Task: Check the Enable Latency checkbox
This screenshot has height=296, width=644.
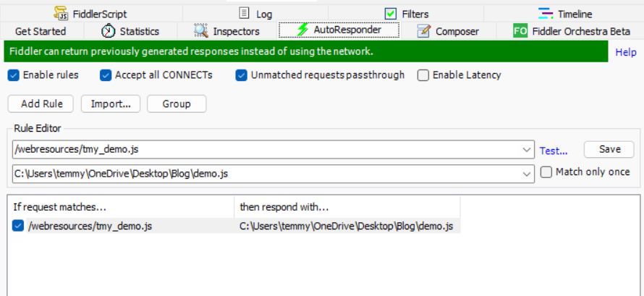Action: click(423, 75)
